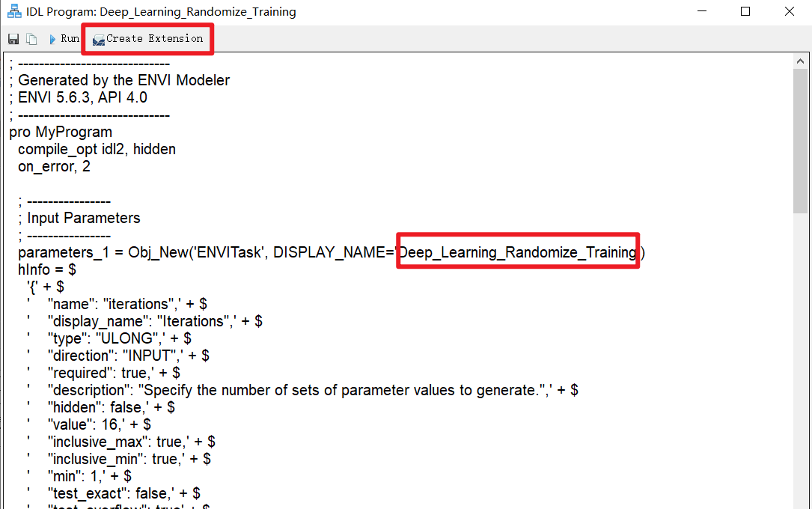Viewport: 812px width, 509px height.
Task: Click the '"type": "ULONG"' line
Action: pyautogui.click(x=109, y=338)
